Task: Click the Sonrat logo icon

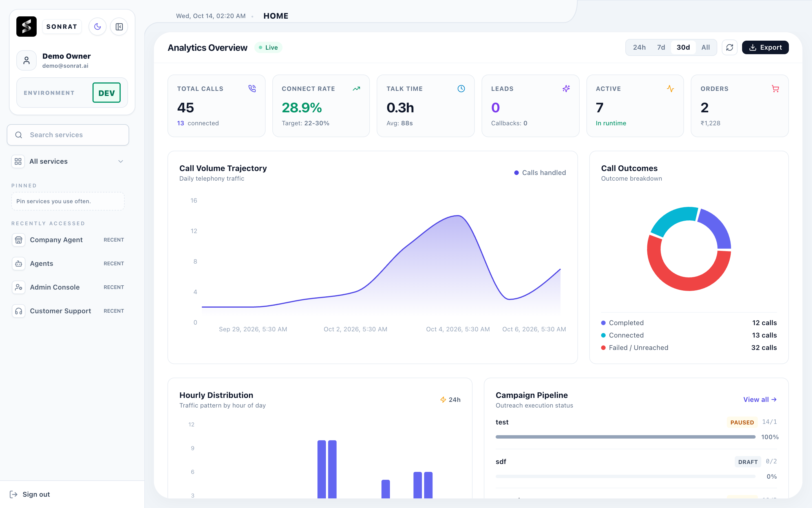Action: pyautogui.click(x=27, y=27)
